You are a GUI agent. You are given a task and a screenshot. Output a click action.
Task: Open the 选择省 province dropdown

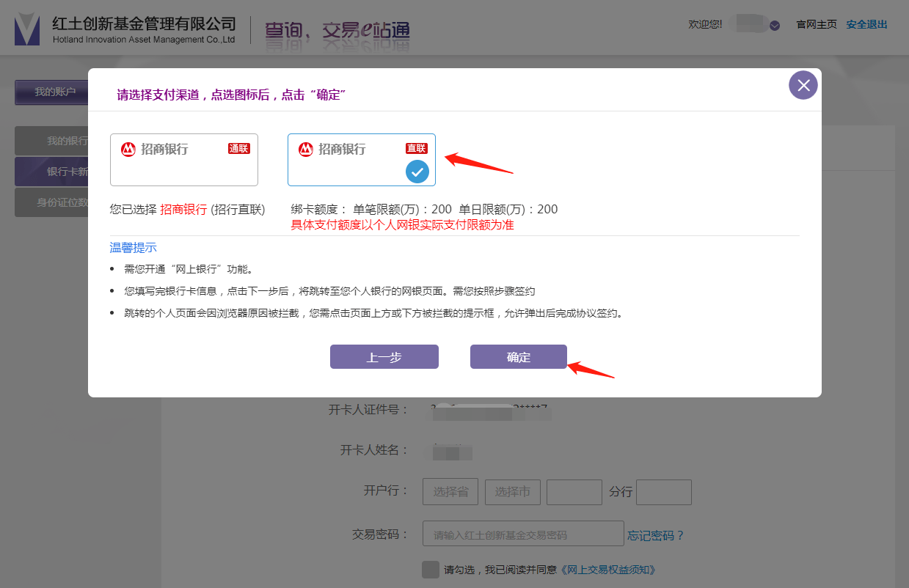pos(450,492)
